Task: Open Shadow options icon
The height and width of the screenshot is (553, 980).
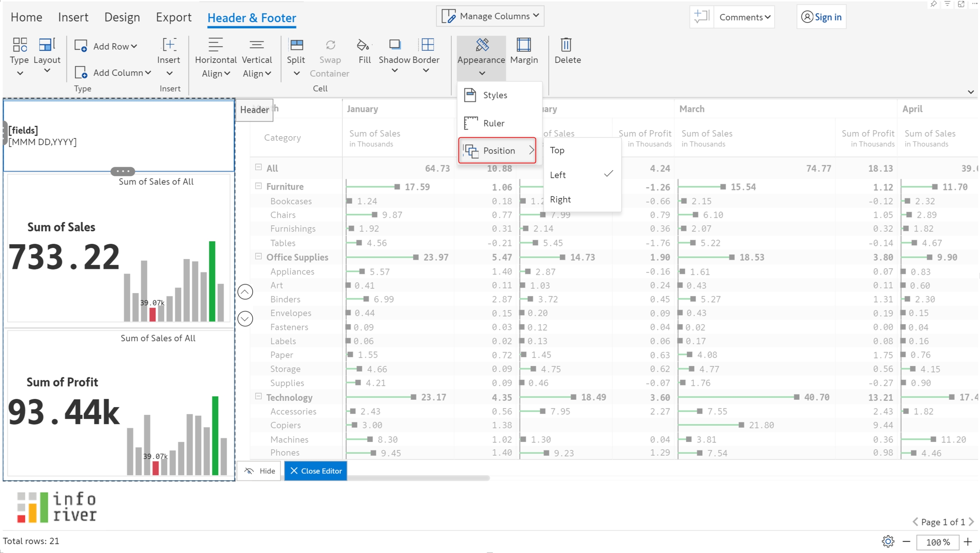Action: click(x=394, y=45)
